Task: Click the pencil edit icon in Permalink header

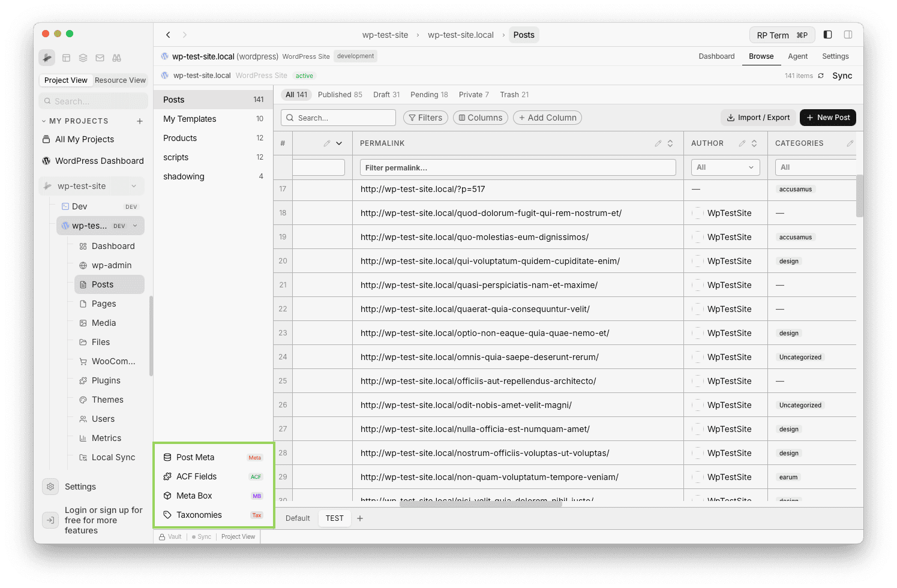Action: [x=658, y=143]
